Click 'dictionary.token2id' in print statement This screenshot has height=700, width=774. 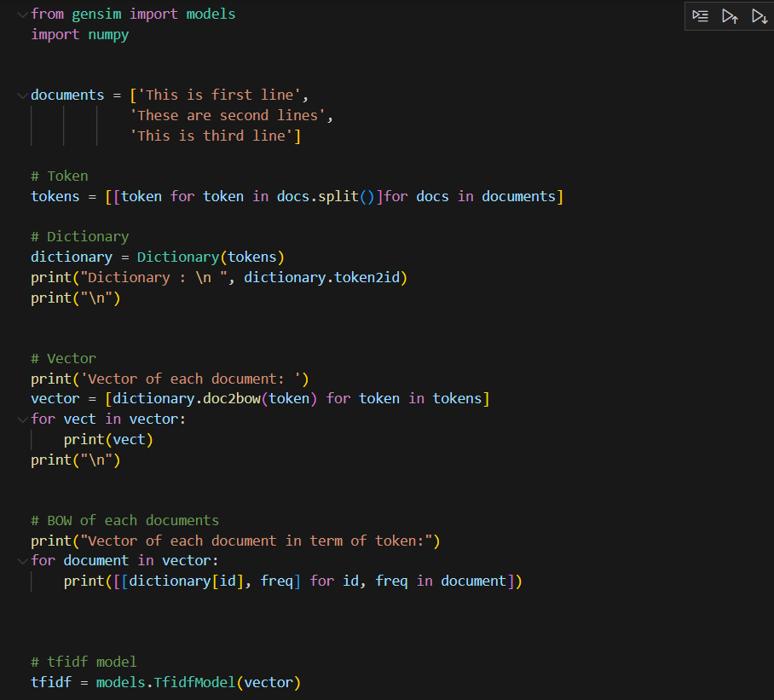click(322, 277)
